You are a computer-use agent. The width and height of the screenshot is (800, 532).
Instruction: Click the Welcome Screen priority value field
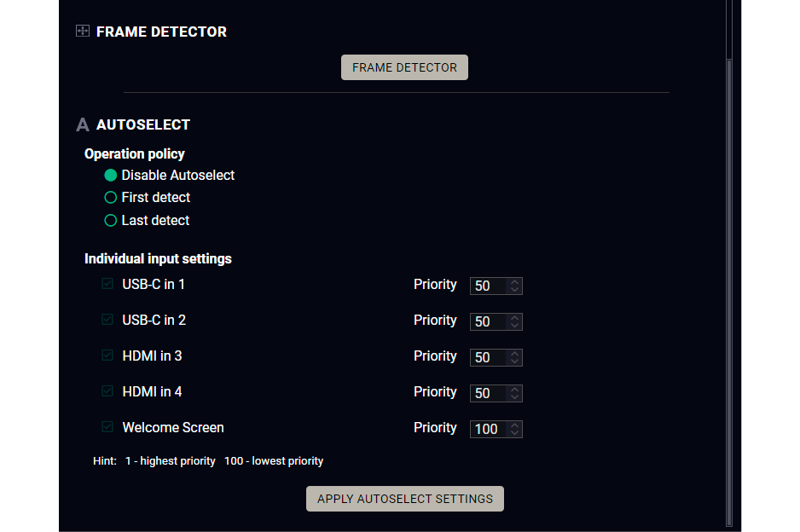tap(488, 430)
